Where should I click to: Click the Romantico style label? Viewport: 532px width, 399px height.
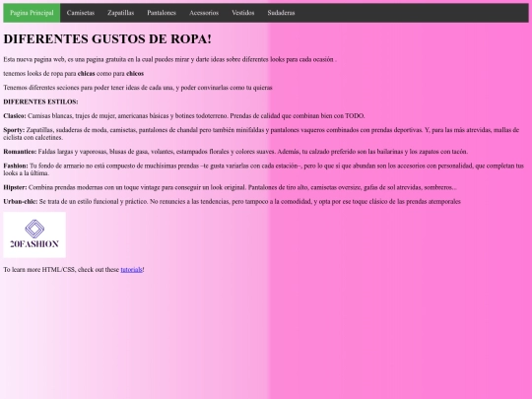(x=20, y=152)
